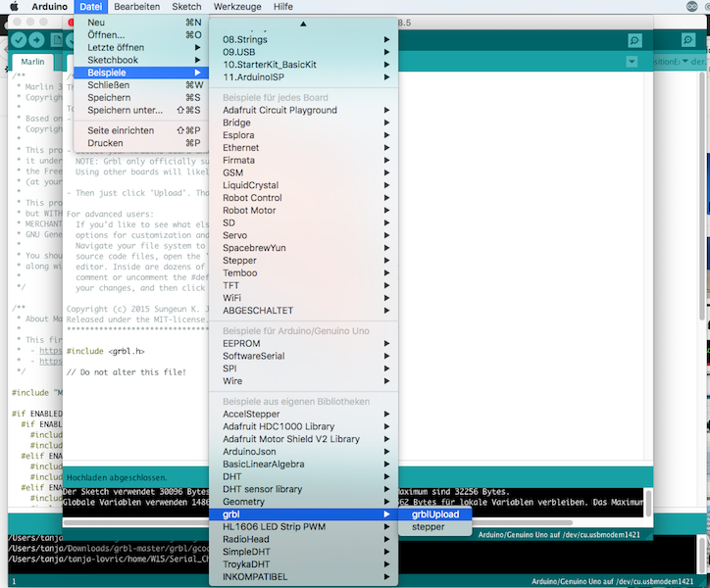Screen dimensions: 710x588
Task: Open the Serial Monitor in the grblUpload window
Action: pos(634,41)
